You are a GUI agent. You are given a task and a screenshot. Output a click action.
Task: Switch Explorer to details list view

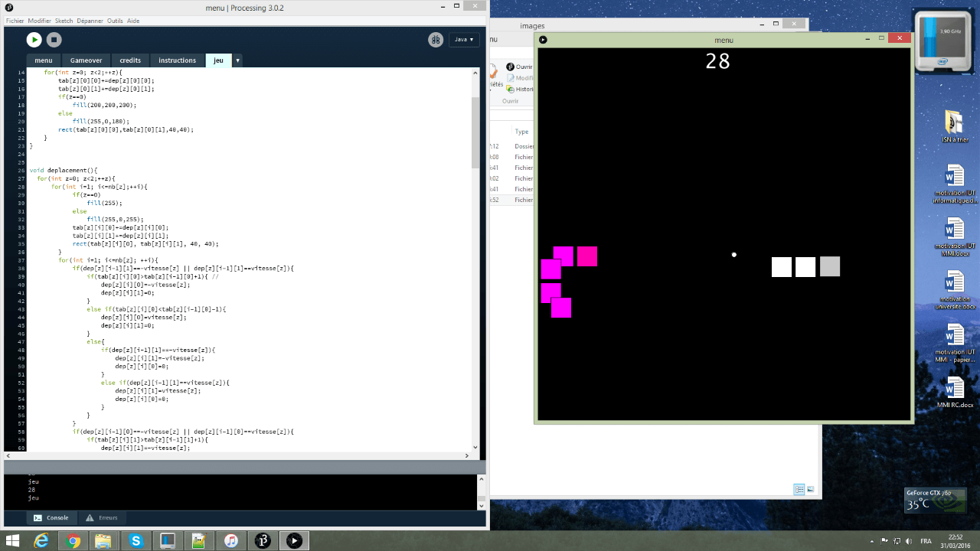799,490
